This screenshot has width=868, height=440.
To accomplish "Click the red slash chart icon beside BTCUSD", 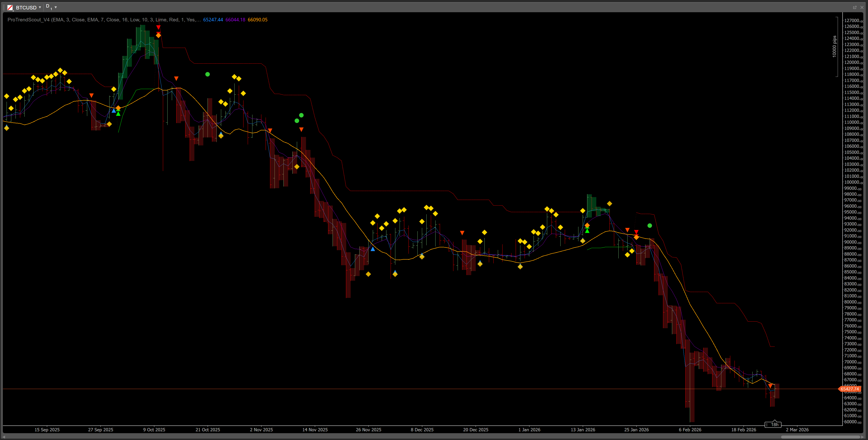I will (x=10, y=8).
